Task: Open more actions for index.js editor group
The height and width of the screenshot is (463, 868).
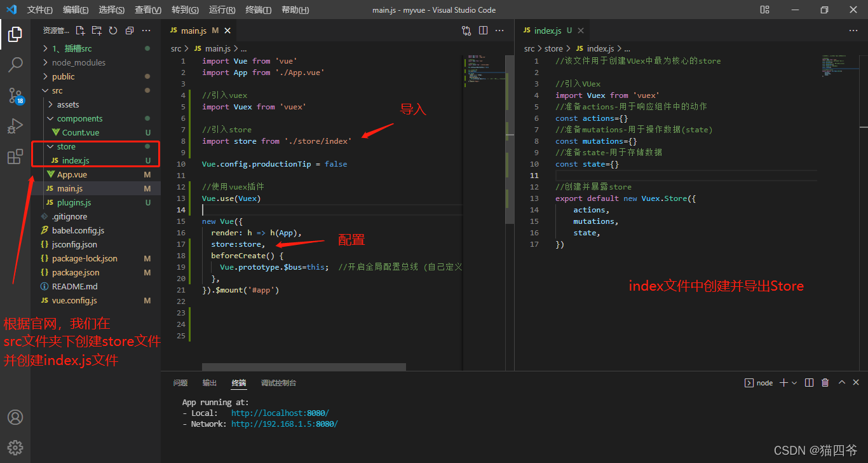Action: [854, 31]
